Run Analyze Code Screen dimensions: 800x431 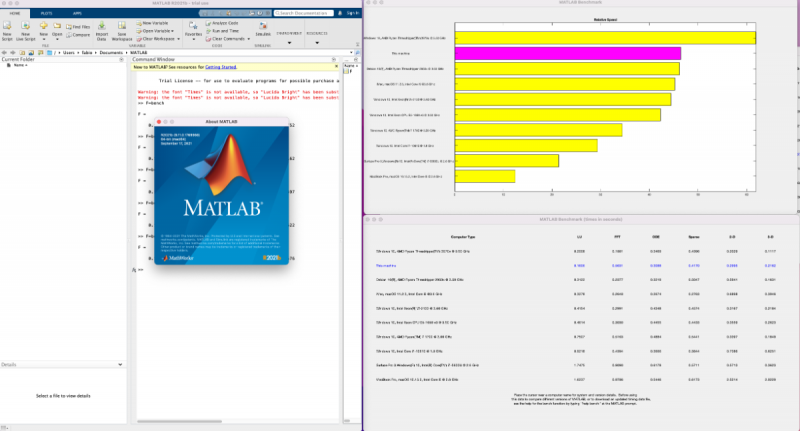coord(222,23)
